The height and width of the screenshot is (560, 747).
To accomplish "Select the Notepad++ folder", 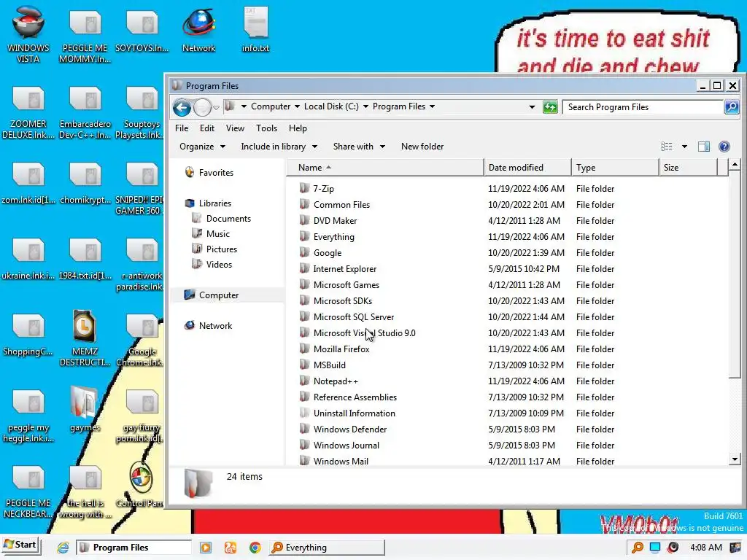I will [x=336, y=381].
